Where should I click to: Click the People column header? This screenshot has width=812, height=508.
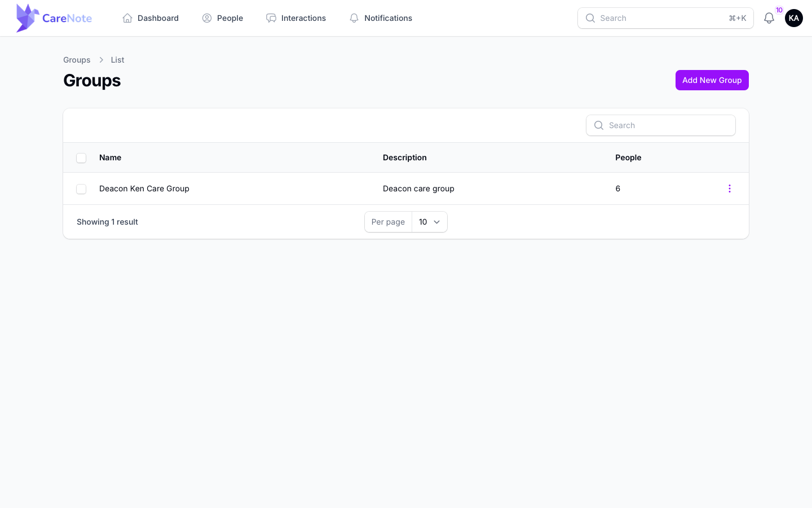click(x=628, y=157)
